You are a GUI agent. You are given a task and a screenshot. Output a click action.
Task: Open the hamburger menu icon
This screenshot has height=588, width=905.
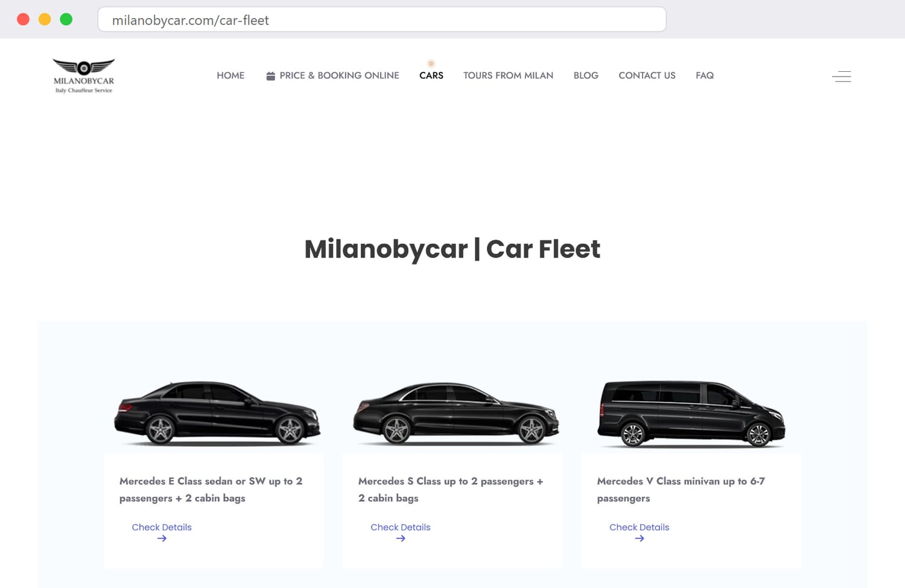coord(841,77)
